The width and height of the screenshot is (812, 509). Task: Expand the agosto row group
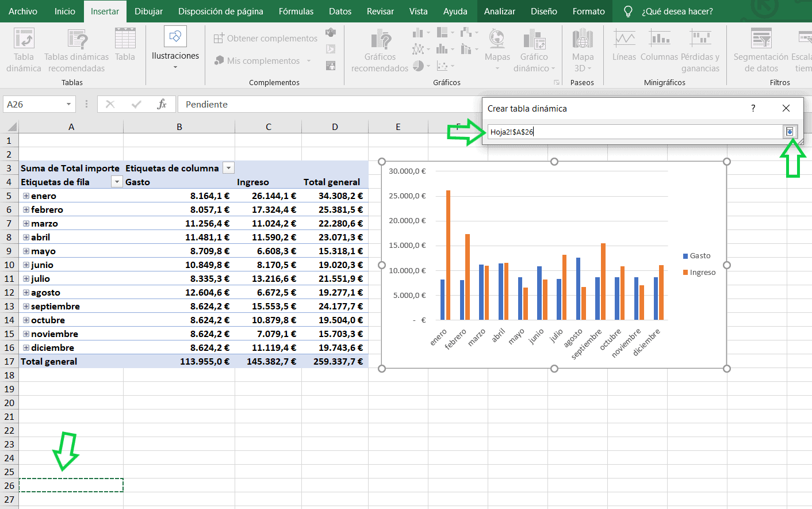pyautogui.click(x=26, y=292)
